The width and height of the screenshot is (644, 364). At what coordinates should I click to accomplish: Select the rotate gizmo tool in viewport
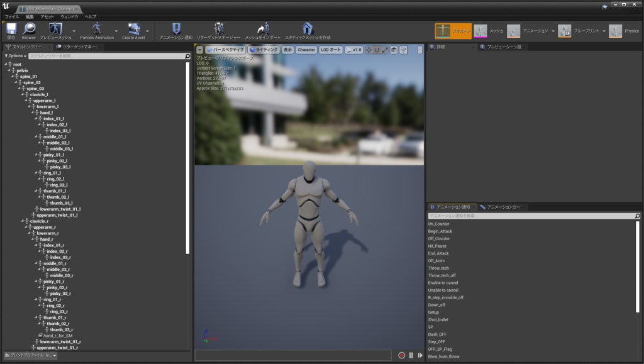tap(377, 50)
